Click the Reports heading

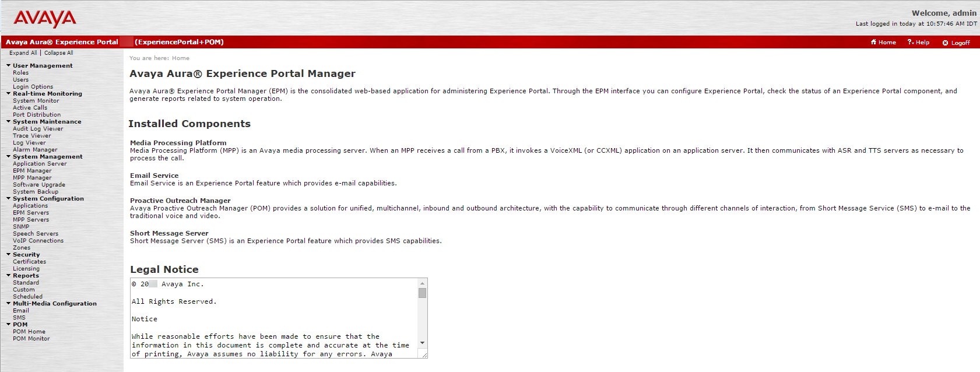[26, 276]
